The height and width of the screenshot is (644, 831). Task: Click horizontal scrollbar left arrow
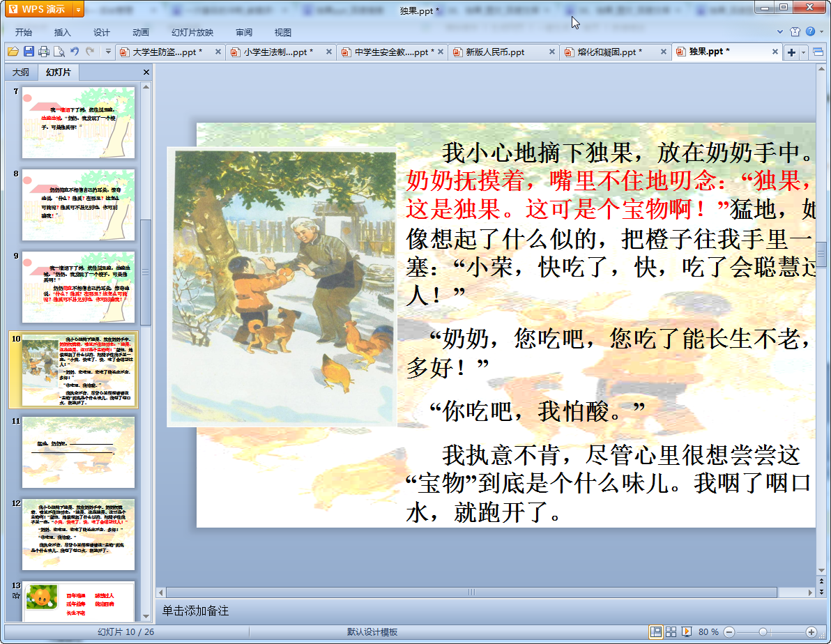(x=160, y=592)
